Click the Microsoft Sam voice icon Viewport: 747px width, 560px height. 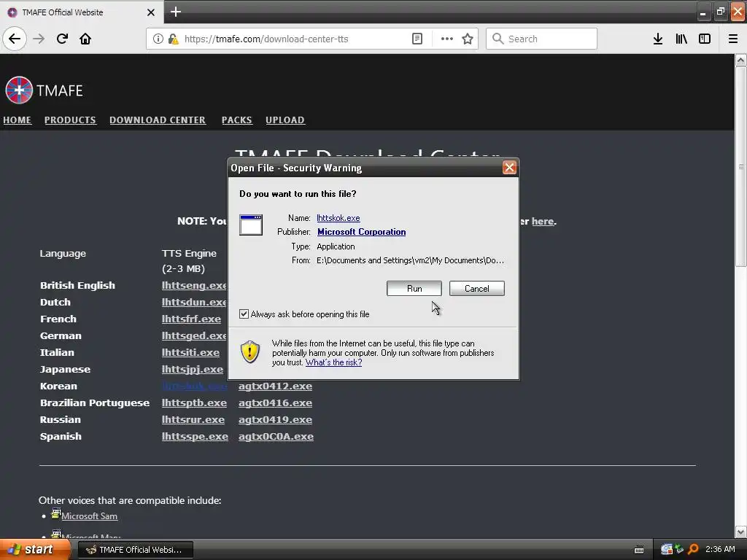click(56, 513)
